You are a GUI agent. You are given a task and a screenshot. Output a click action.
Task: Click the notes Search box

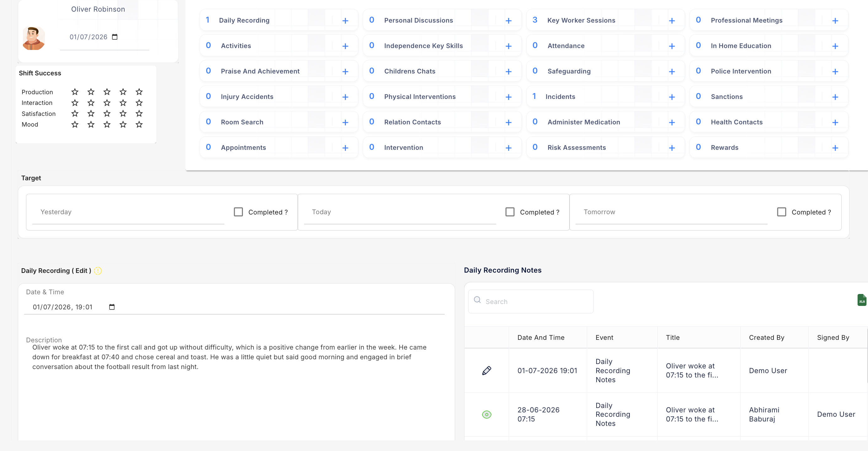531,301
